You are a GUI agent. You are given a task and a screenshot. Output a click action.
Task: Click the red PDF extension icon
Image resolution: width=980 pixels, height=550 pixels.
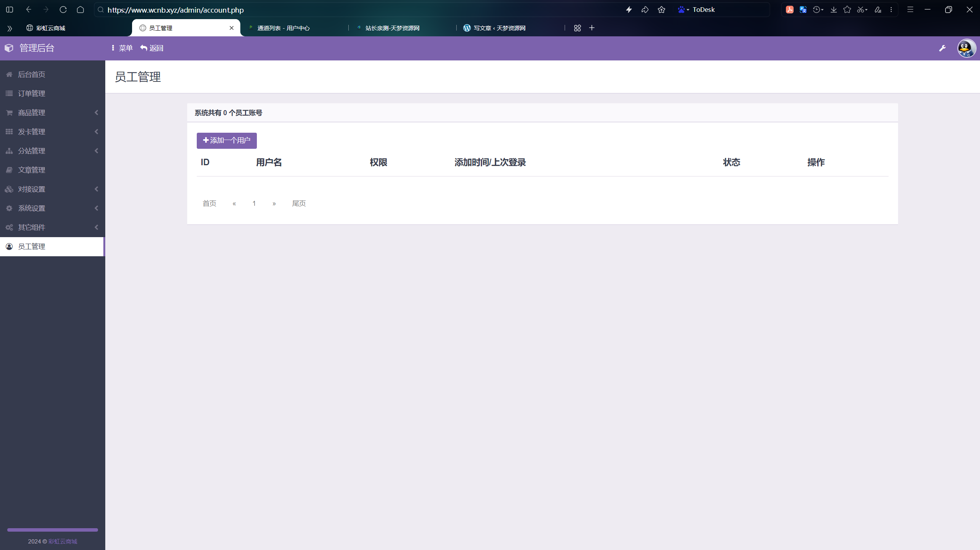coord(790,10)
